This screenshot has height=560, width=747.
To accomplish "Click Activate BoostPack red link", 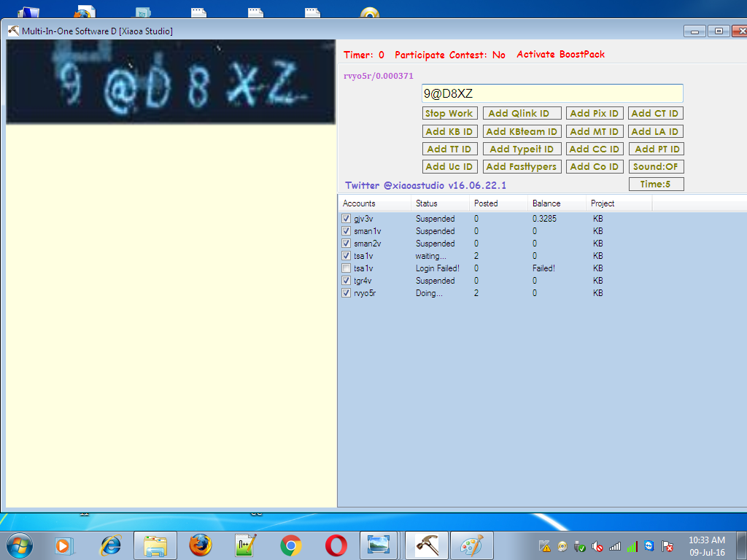I will (561, 54).
